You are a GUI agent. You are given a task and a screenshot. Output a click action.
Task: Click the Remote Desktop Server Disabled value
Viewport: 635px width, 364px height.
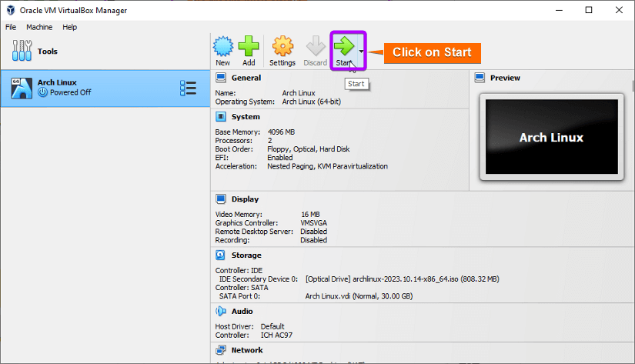[x=313, y=231]
